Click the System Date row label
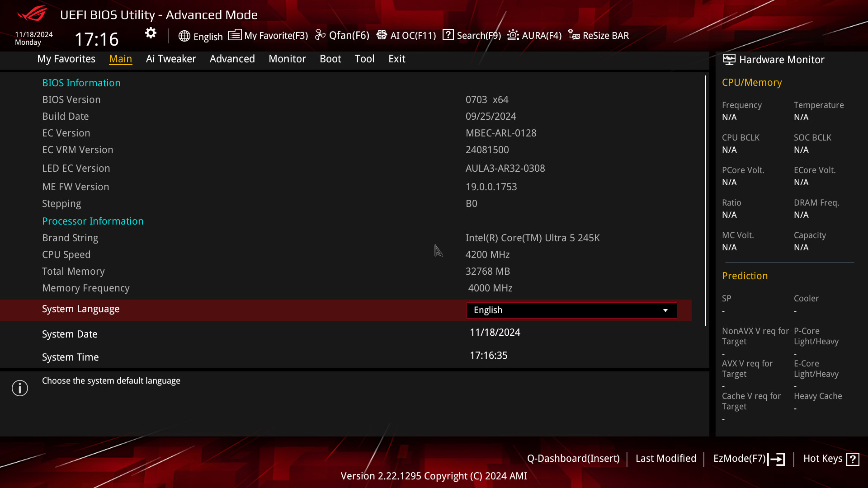 click(x=70, y=334)
